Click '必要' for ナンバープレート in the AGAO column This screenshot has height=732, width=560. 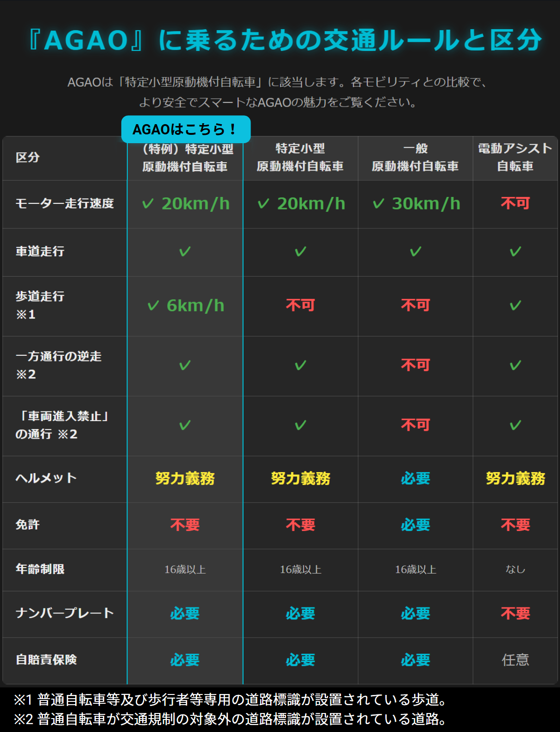point(185,613)
